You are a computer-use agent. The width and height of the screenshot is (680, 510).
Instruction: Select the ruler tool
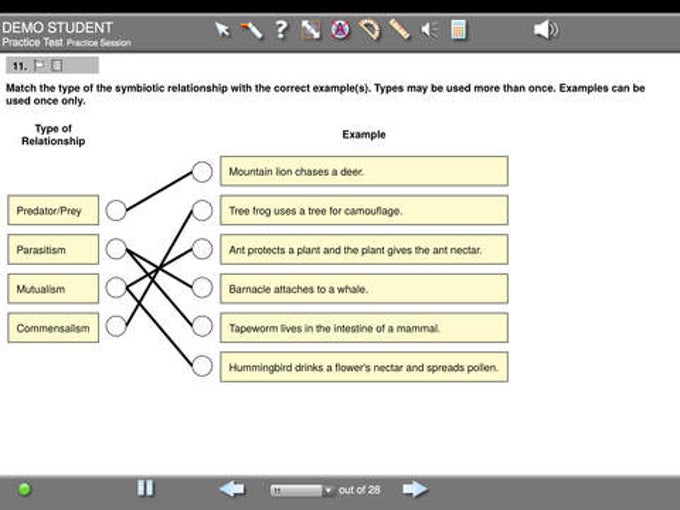pyautogui.click(x=400, y=30)
